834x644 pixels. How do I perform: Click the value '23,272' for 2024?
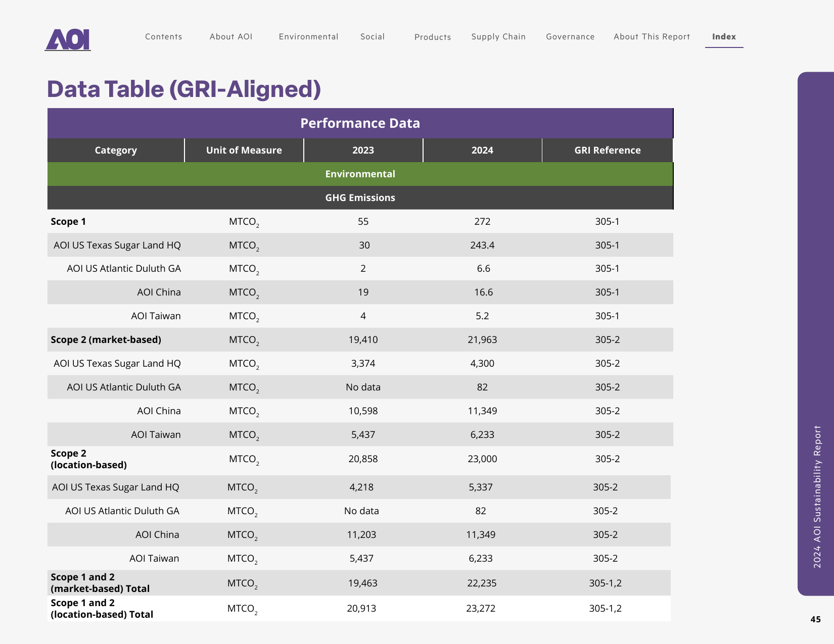pyautogui.click(x=481, y=609)
